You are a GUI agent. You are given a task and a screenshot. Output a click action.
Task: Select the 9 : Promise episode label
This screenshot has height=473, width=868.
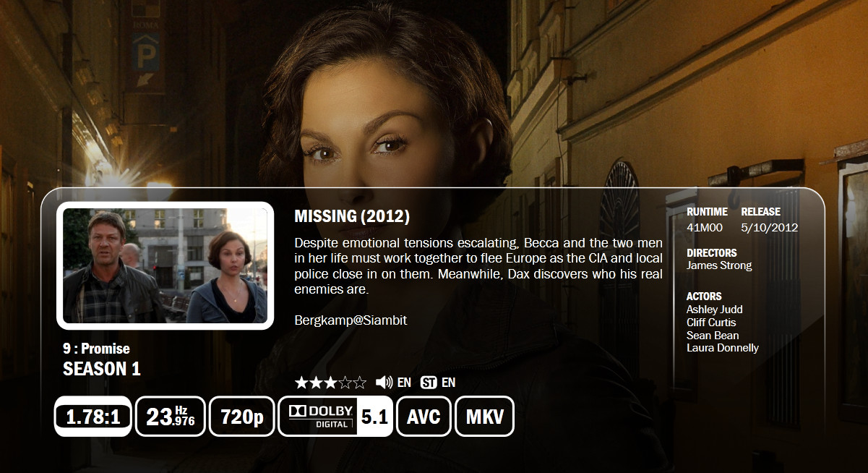(x=96, y=349)
